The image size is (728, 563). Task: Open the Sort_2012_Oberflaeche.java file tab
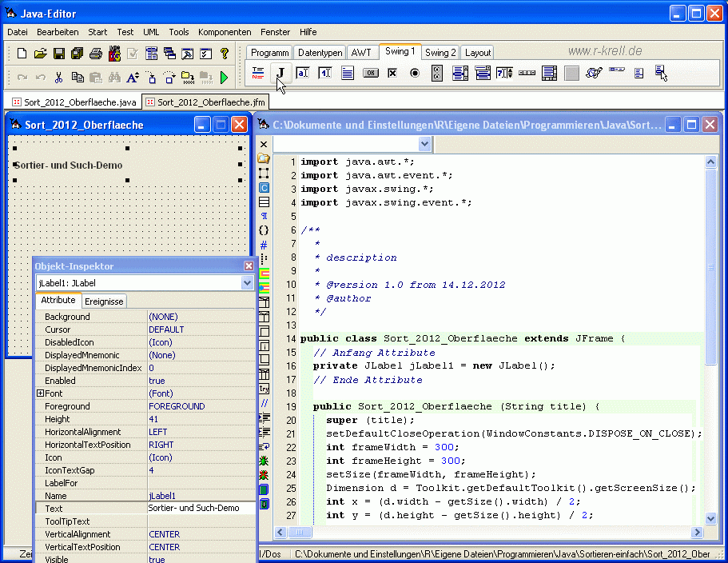pos(74,102)
